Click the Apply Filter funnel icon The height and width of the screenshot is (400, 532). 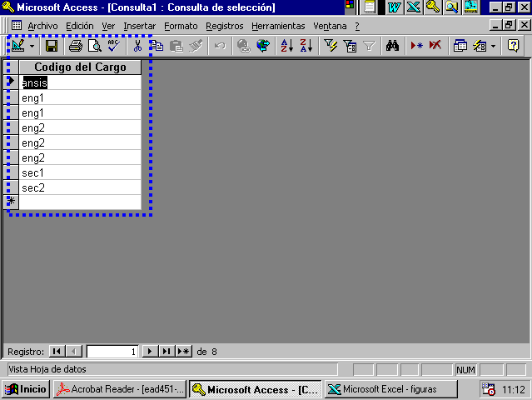point(369,46)
